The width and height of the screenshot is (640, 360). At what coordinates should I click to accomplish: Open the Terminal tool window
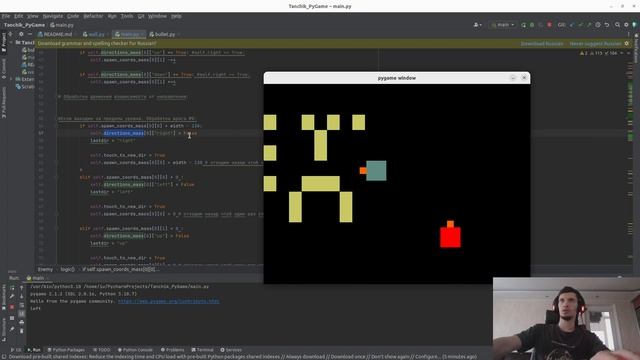click(x=202, y=350)
